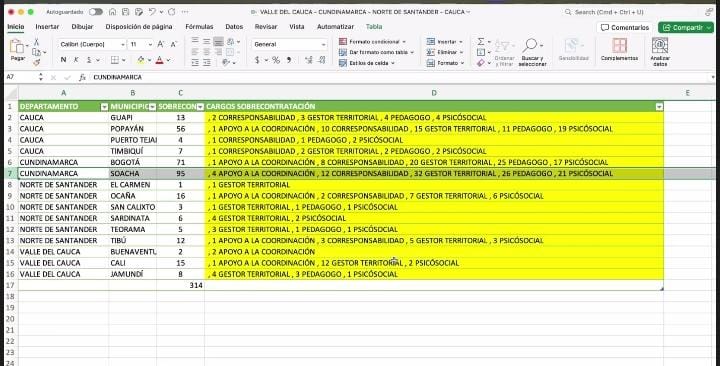720x366 pixels.
Task: Toggle bold N formatting
Action: [x=63, y=60]
